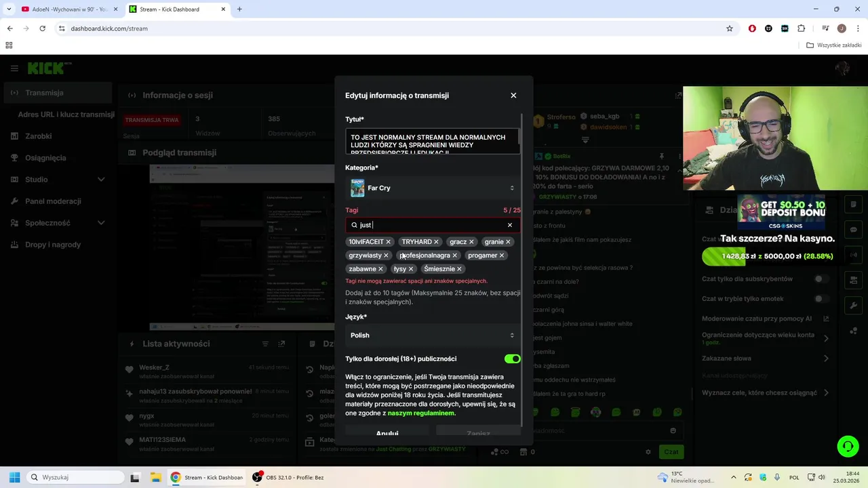Open the live support headset button
Image resolution: width=868 pixels, height=488 pixels.
(x=848, y=446)
